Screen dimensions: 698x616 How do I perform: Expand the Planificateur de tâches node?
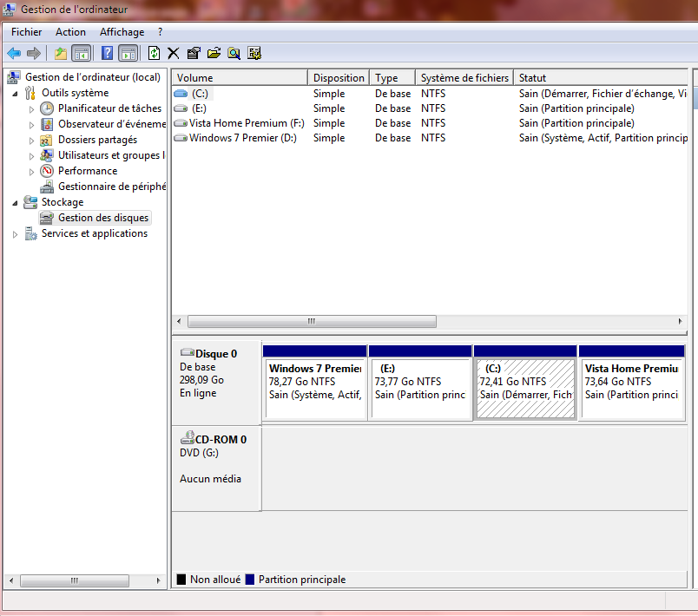tap(31, 109)
